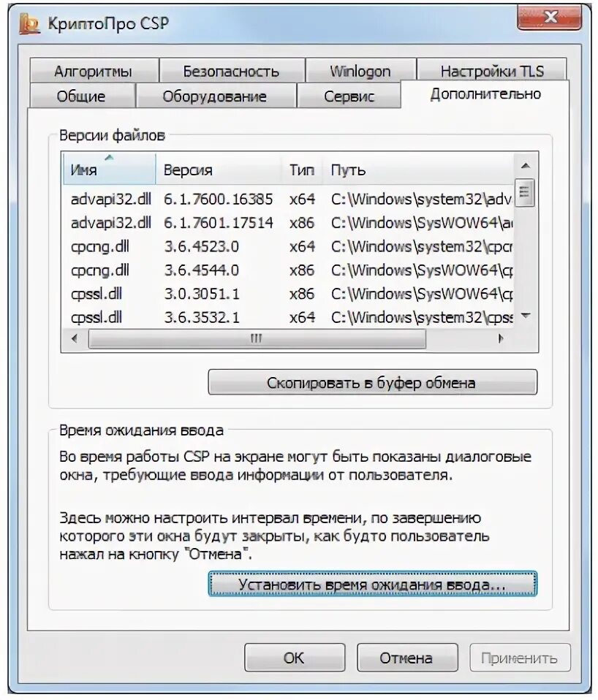The width and height of the screenshot is (598, 700).
Task: Click Скопировать в буфер обмена button
Action: 372,382
